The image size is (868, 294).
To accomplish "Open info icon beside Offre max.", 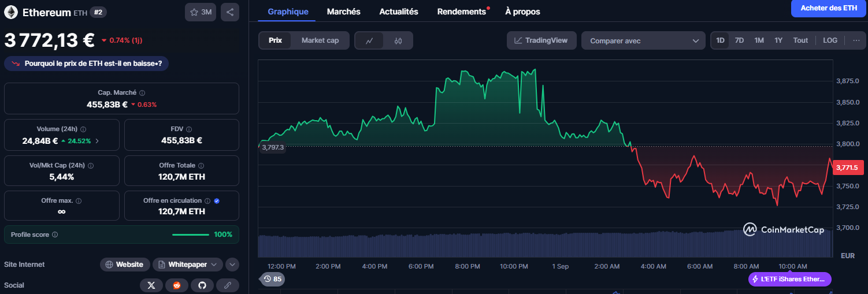I will (79, 201).
